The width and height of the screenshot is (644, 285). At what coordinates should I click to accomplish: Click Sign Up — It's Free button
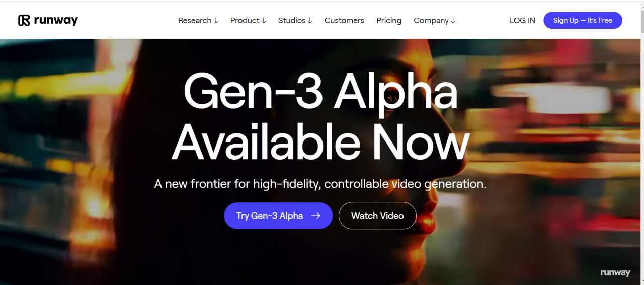pos(583,20)
